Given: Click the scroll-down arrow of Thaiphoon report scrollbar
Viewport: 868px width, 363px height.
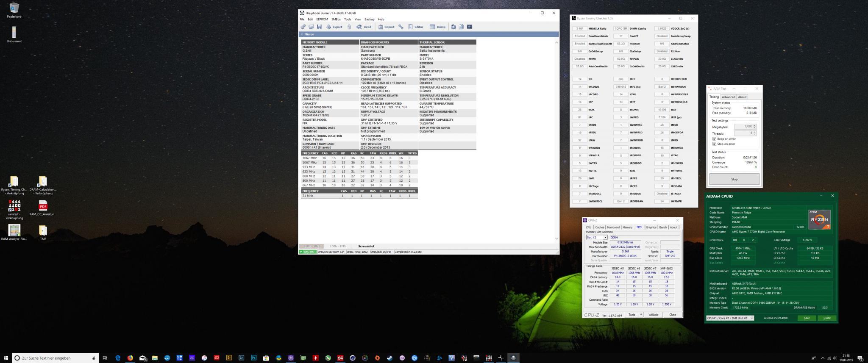Looking at the screenshot, I should [556, 239].
